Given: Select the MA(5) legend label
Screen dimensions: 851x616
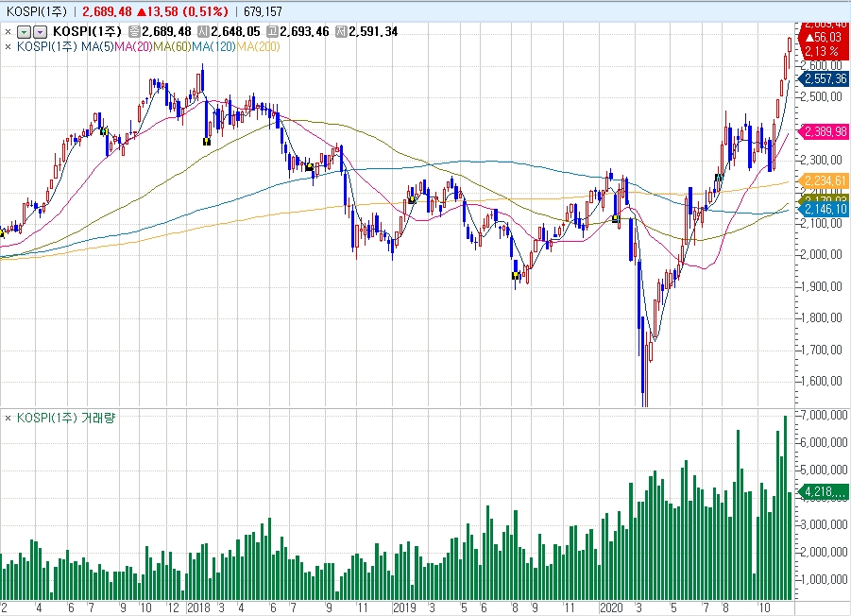Looking at the screenshot, I should tap(97, 46).
